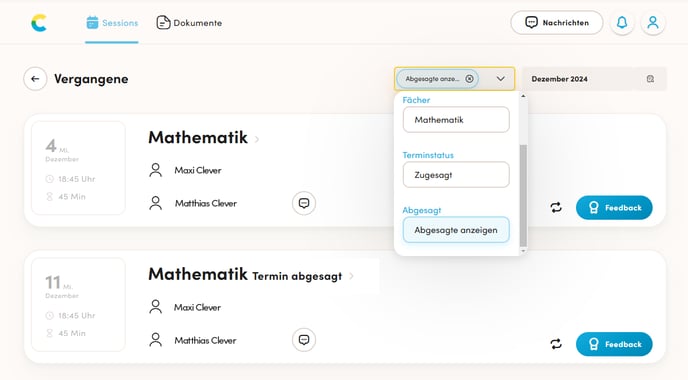This screenshot has height=380, width=688.
Task: Give Feedback for the 4 Dezember session
Action: pyautogui.click(x=614, y=208)
